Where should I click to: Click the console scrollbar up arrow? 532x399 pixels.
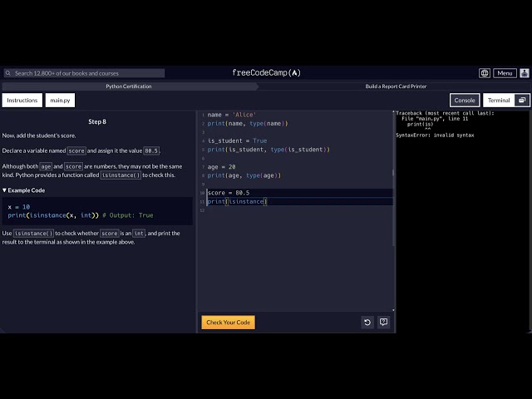(393, 112)
